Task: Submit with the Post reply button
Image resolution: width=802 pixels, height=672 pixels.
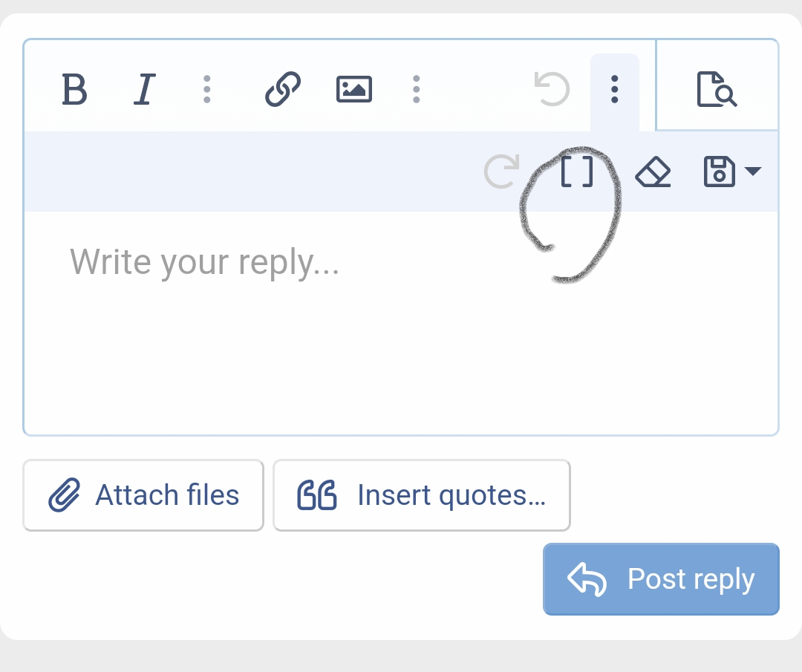Action: 662,579
